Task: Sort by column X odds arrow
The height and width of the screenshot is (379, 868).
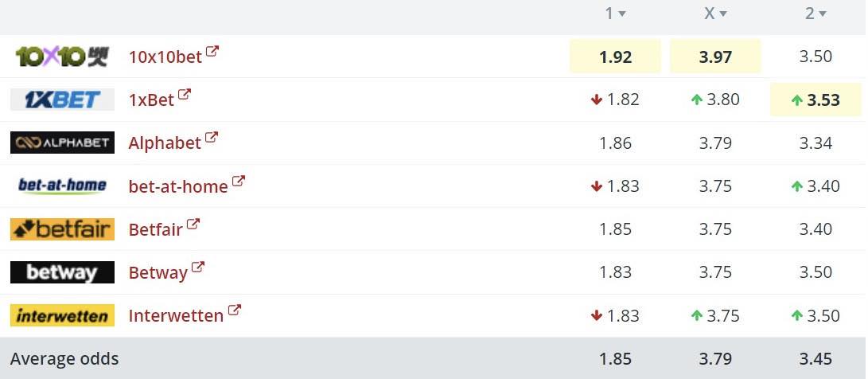Action: point(723,14)
